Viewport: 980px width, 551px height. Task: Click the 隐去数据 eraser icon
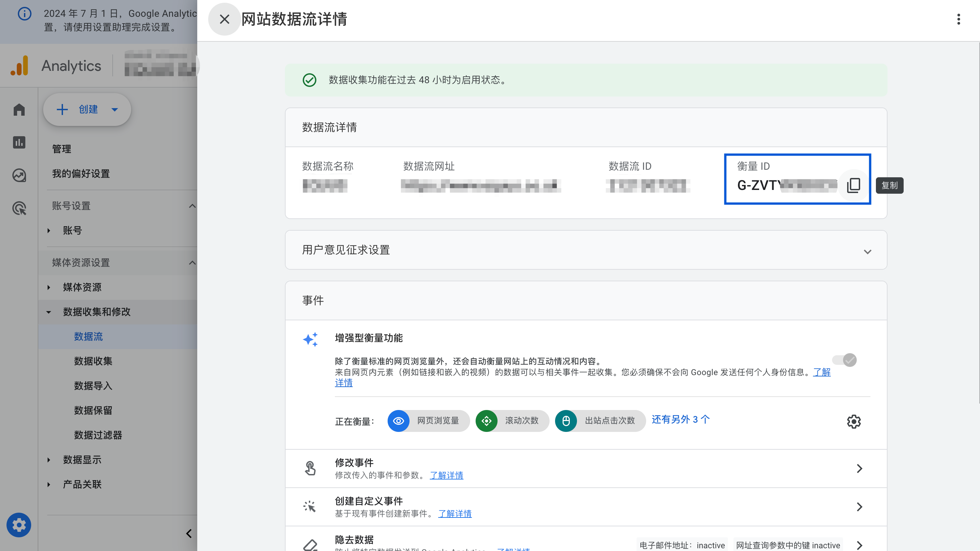click(310, 545)
